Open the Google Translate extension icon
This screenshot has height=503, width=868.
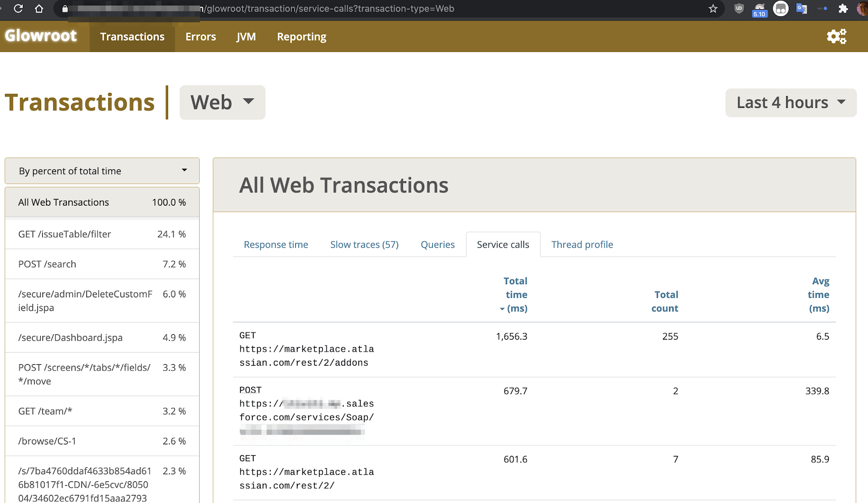click(801, 9)
